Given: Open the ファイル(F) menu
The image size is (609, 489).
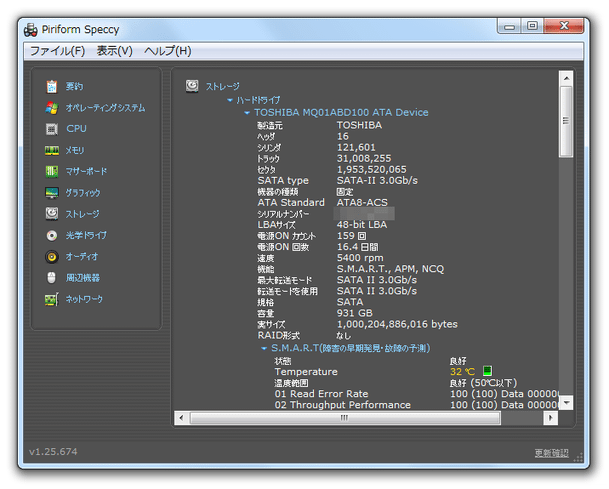Looking at the screenshot, I should pyautogui.click(x=57, y=51).
